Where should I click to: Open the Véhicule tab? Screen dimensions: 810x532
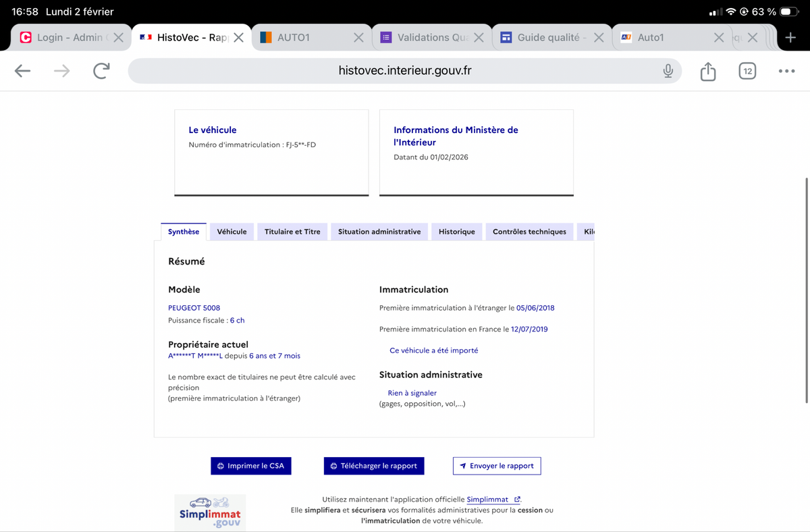pyautogui.click(x=232, y=232)
